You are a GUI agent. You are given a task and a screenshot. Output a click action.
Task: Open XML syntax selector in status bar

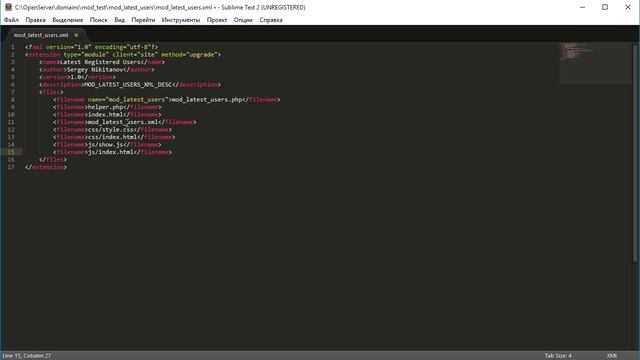click(x=611, y=356)
